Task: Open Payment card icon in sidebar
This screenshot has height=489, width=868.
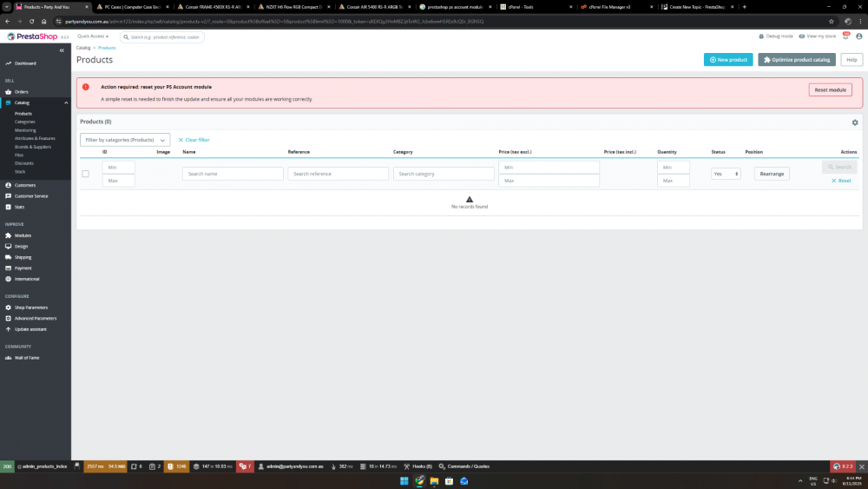Action: coord(9,268)
